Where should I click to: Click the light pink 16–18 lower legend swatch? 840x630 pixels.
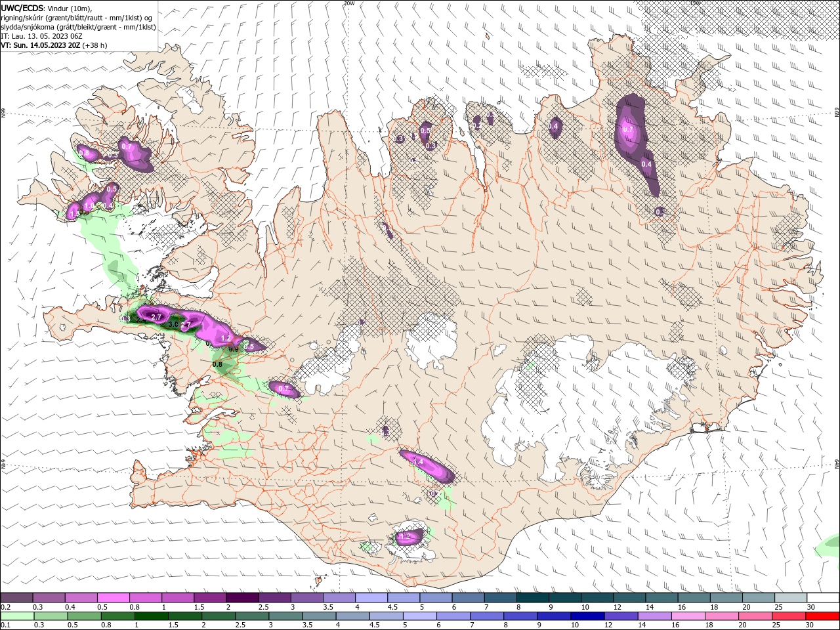[x=688, y=616]
